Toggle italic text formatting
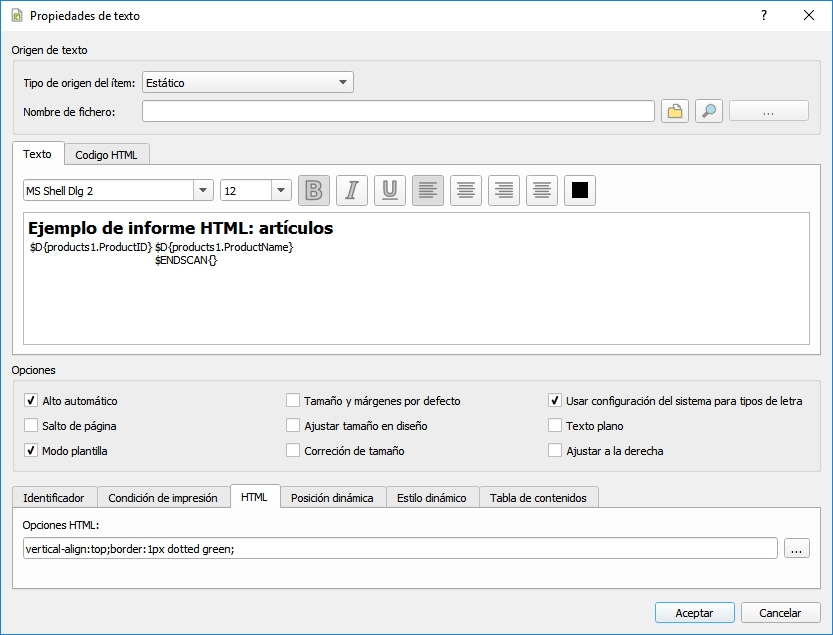The height and width of the screenshot is (635, 833). tap(352, 190)
